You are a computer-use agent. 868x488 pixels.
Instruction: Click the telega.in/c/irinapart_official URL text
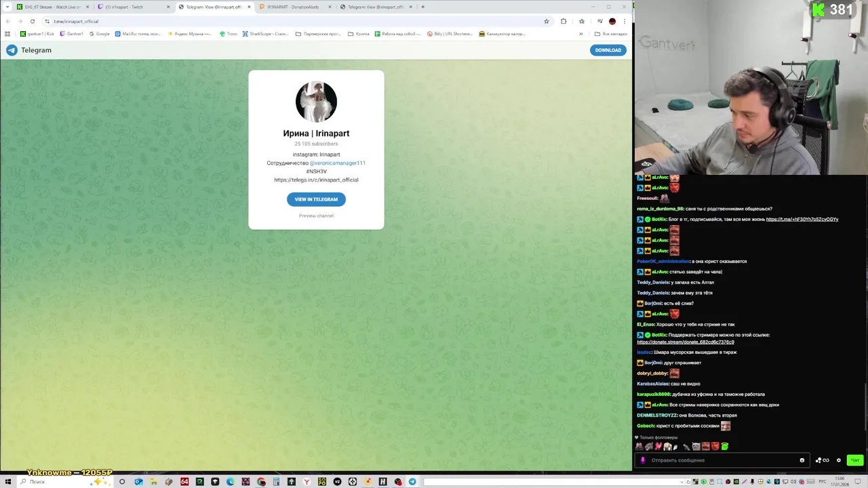point(316,180)
